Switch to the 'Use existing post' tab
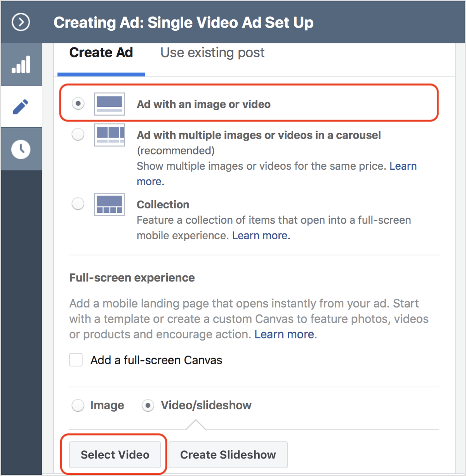The width and height of the screenshot is (466, 476). [x=212, y=53]
